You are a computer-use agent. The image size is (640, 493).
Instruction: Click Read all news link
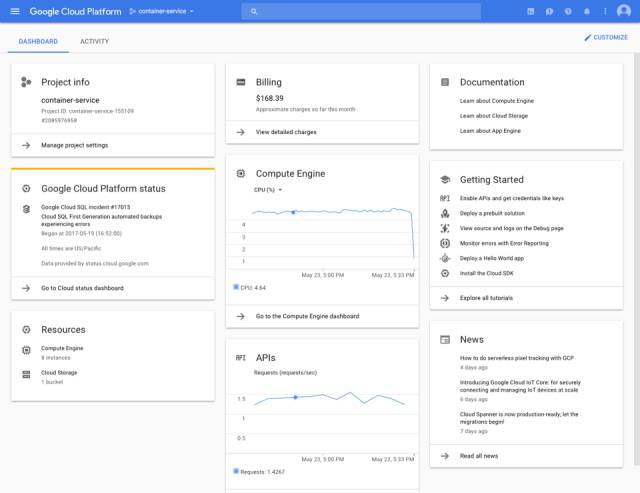point(481,455)
